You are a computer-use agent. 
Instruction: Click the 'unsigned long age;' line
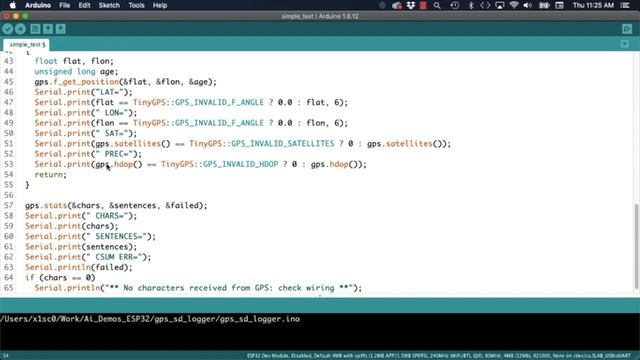pos(76,71)
